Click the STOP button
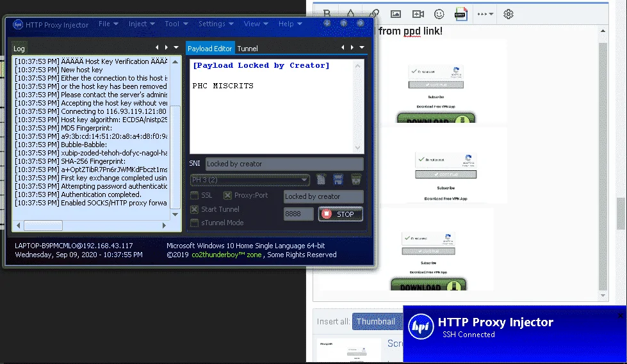 (x=341, y=214)
